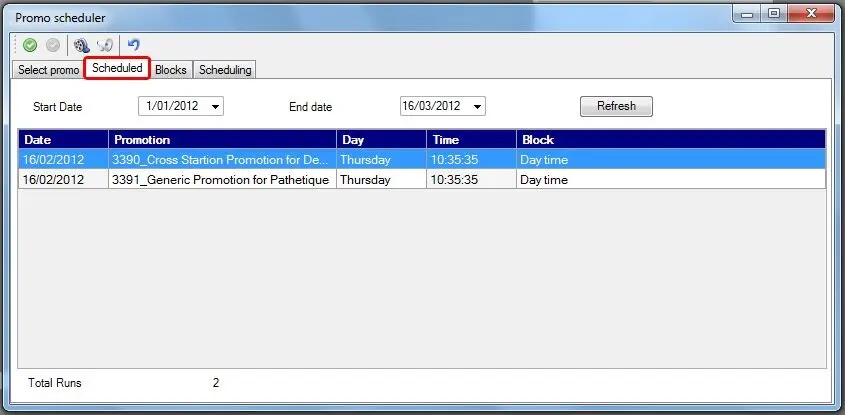Select the 3391_Generic Promotion for Pathetique row
The width and height of the screenshot is (845, 415).
point(220,180)
